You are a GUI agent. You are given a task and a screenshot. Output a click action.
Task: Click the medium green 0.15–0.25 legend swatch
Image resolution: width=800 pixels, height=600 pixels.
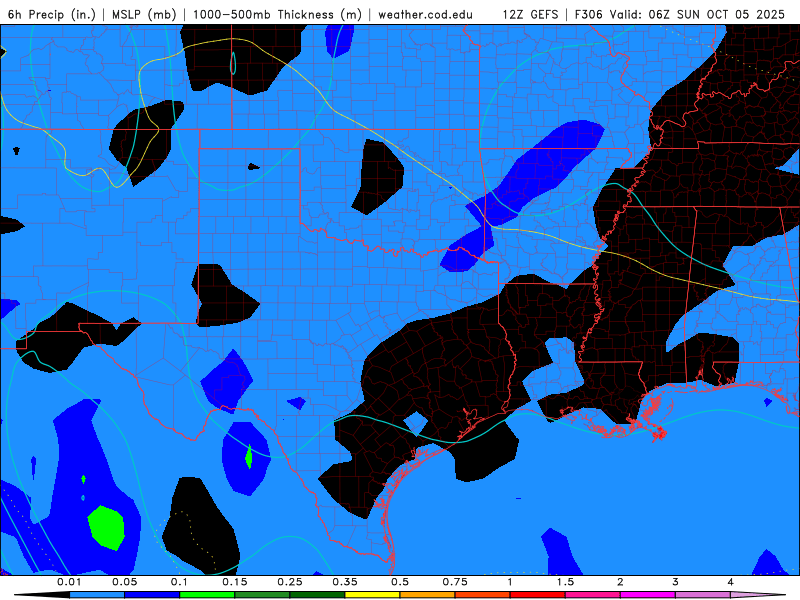pyautogui.click(x=262, y=595)
